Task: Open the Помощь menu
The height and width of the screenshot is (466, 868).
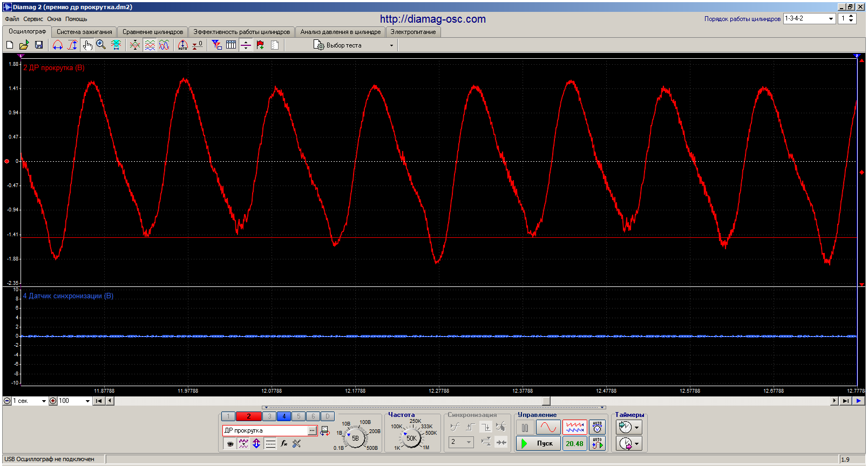Action: tap(76, 19)
